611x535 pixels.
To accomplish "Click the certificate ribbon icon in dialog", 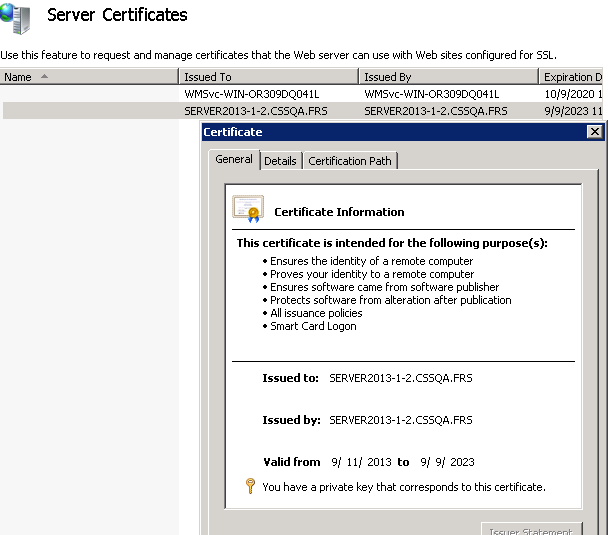I will pyautogui.click(x=247, y=208).
